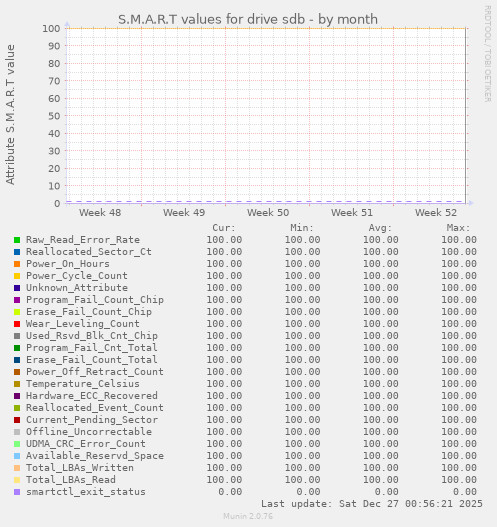497x527 pixels.
Task: Select the Program_Fail_Cnt_Total legend label
Action: [x=92, y=348]
